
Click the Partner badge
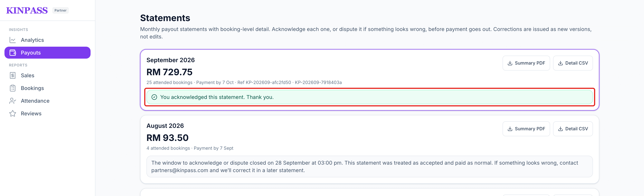pyautogui.click(x=61, y=10)
